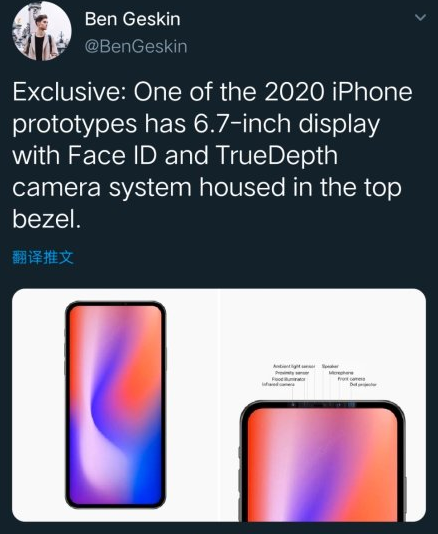Tap the word 'Exclusive:' in the tweet
438x534 pixels.
[70, 92]
